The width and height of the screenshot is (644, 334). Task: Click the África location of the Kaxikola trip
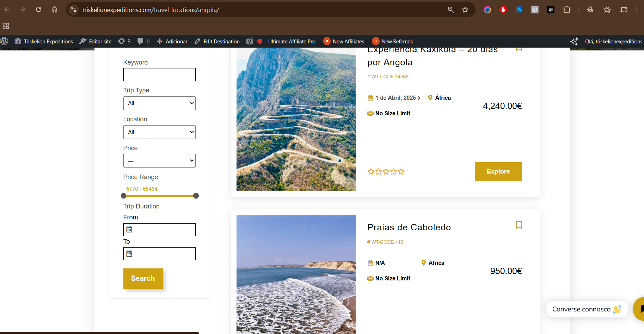(x=440, y=98)
